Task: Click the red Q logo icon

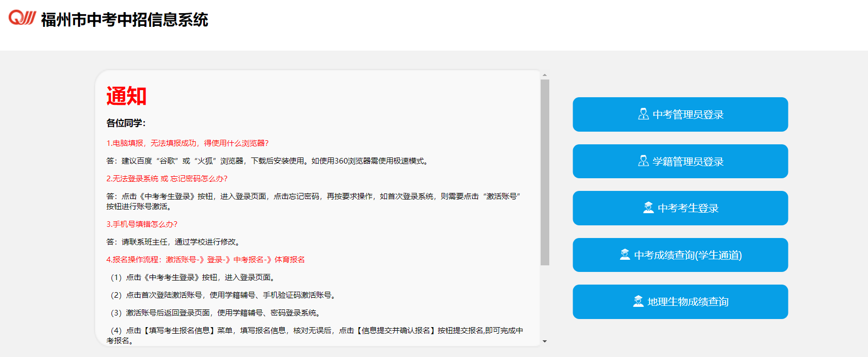Action: (x=22, y=18)
